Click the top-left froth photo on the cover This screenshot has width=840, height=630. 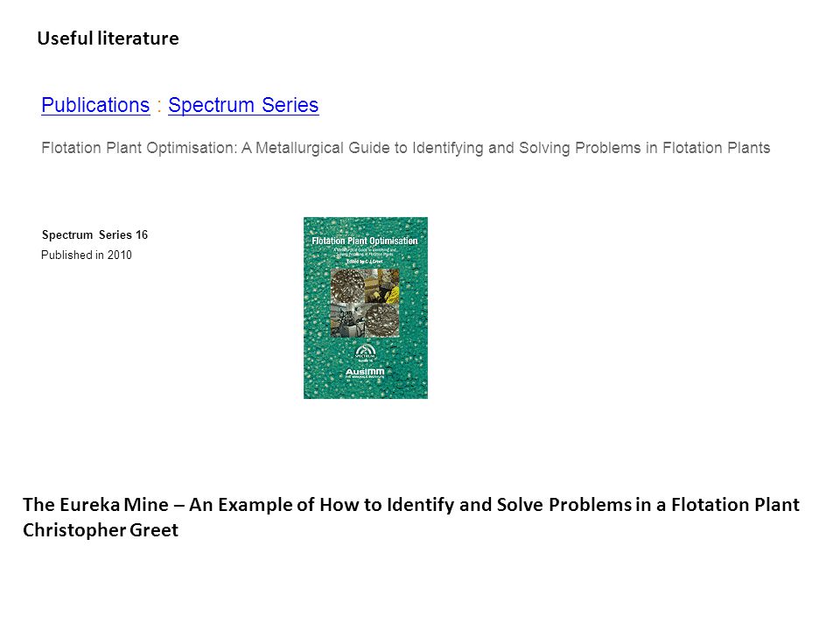347,285
